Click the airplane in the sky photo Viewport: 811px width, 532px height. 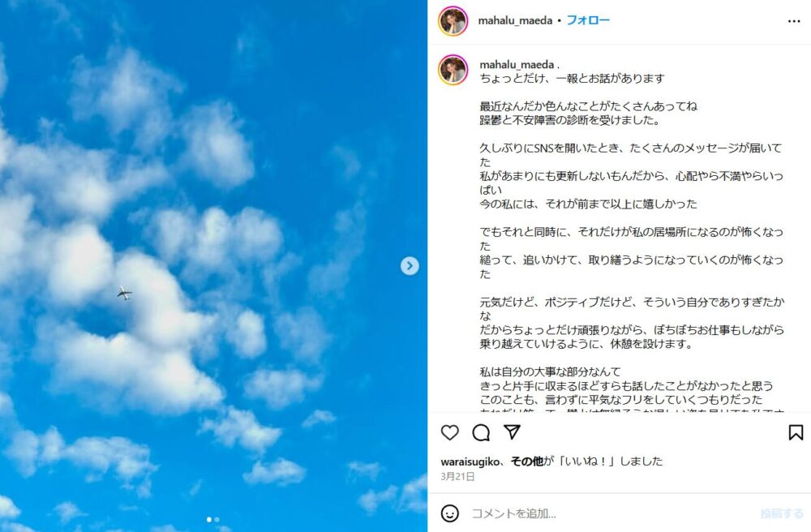pos(124,293)
